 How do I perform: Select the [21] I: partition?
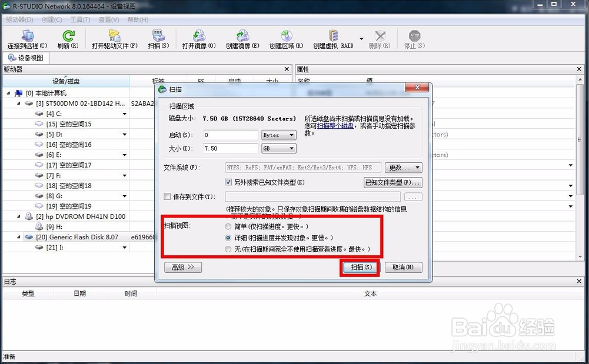coord(55,248)
